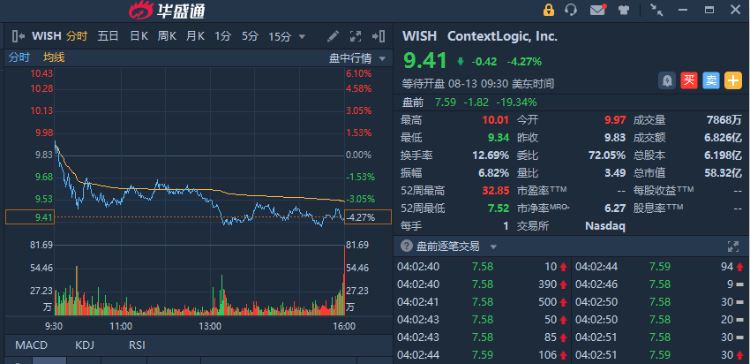
Task: Open the skin theme shirt icon
Action: [x=623, y=10]
